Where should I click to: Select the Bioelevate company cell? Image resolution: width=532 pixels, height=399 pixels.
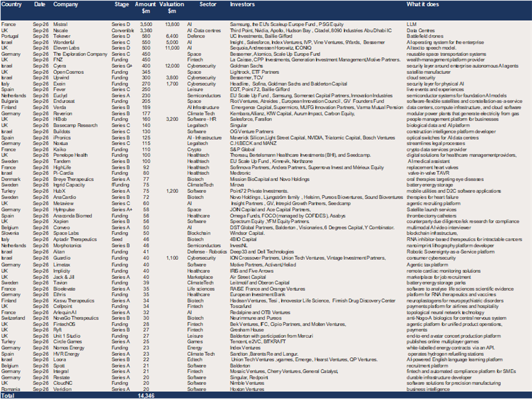click(x=64, y=289)
